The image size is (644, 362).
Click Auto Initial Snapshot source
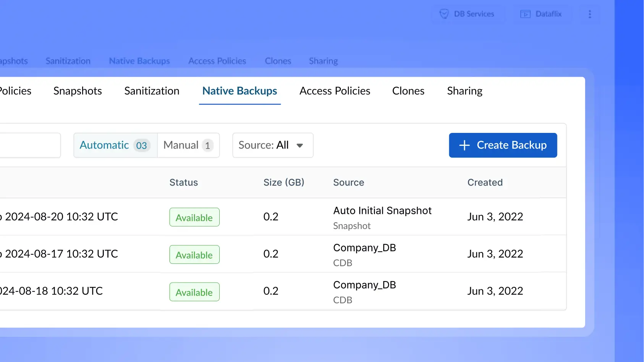pos(382,210)
